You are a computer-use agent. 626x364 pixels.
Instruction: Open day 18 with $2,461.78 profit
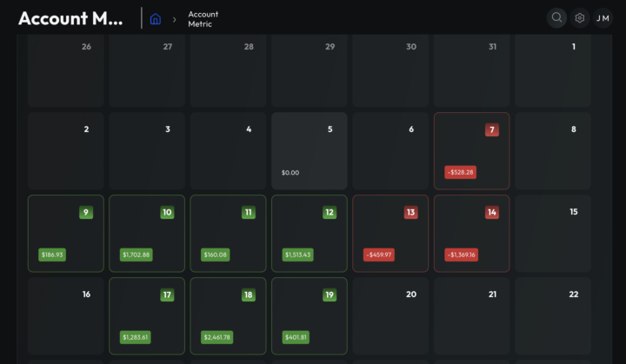[x=228, y=315]
